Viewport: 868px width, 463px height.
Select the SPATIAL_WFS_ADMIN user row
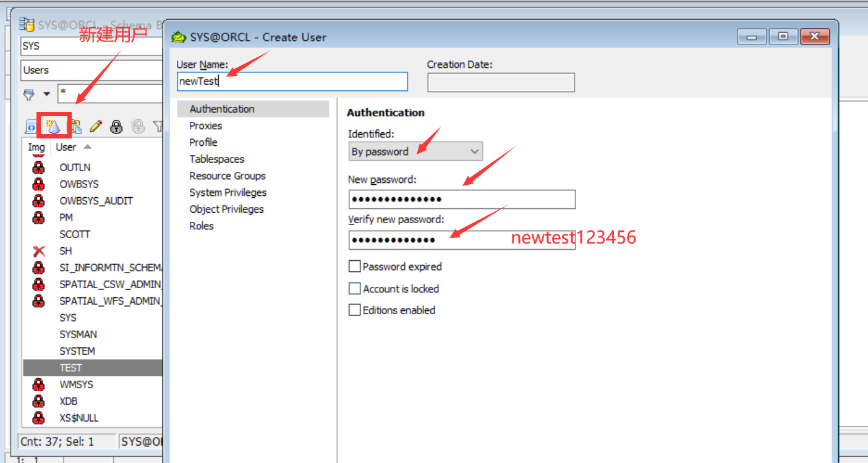pyautogui.click(x=93, y=301)
